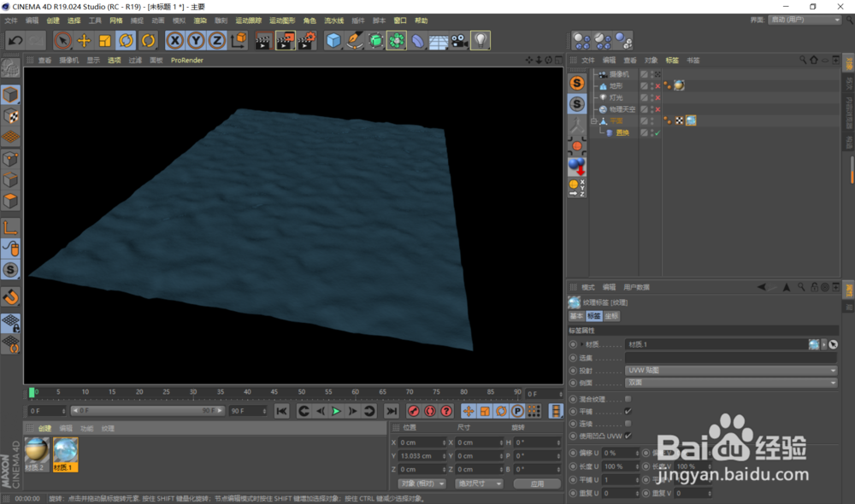The width and height of the screenshot is (855, 504).
Task: Select the 材质.2 material thumbnail
Action: (37, 454)
